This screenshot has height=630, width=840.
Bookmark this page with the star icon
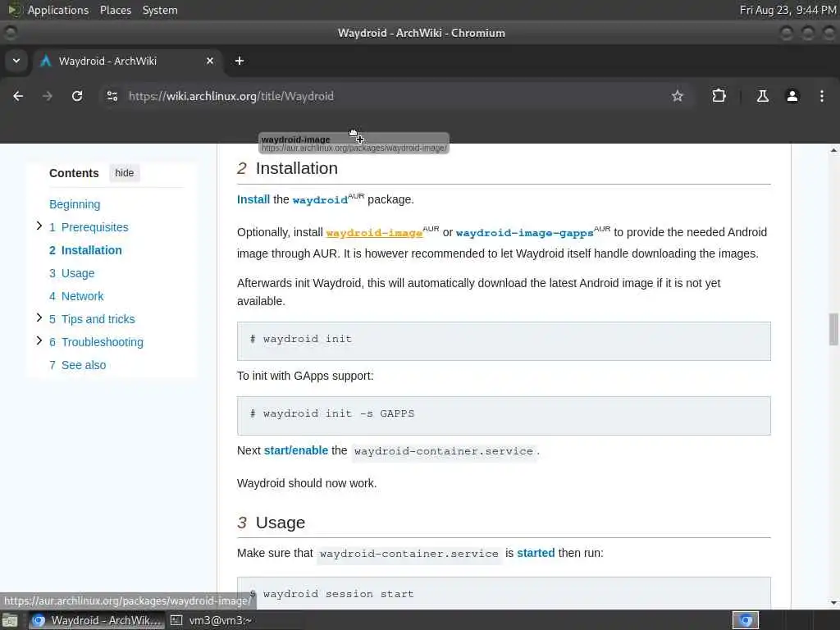tap(677, 96)
